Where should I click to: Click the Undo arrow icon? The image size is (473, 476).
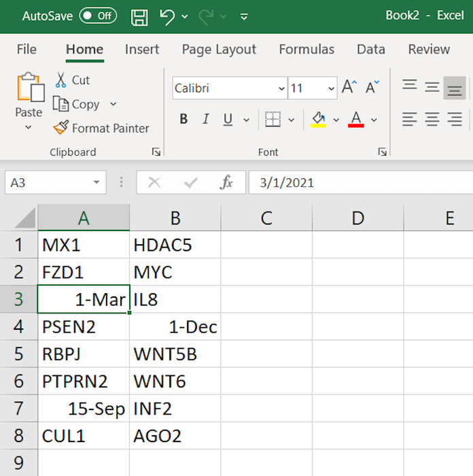(167, 16)
